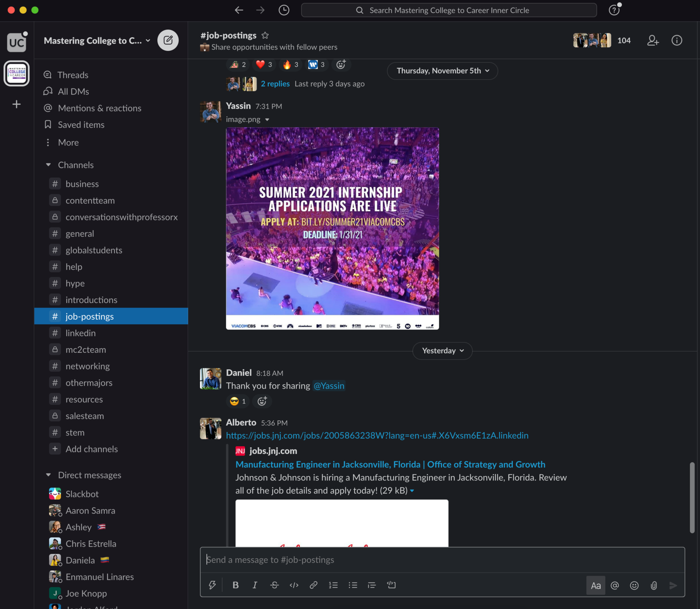Open the jobs.jnj.com job URL link

[x=377, y=436]
